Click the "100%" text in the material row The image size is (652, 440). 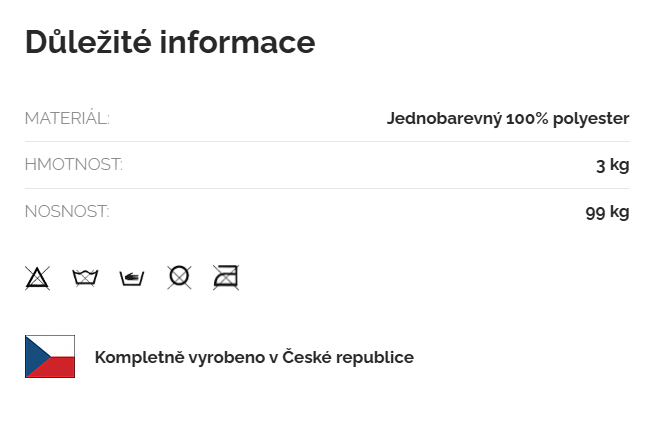(526, 119)
